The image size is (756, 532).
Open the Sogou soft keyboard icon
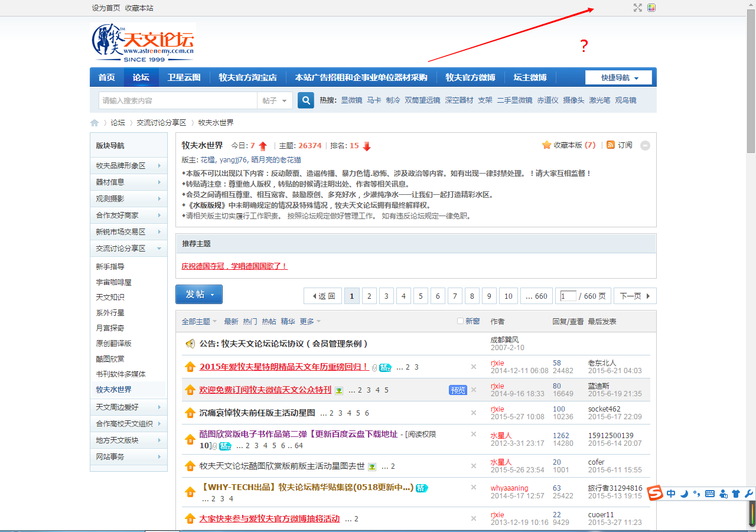coord(710,494)
